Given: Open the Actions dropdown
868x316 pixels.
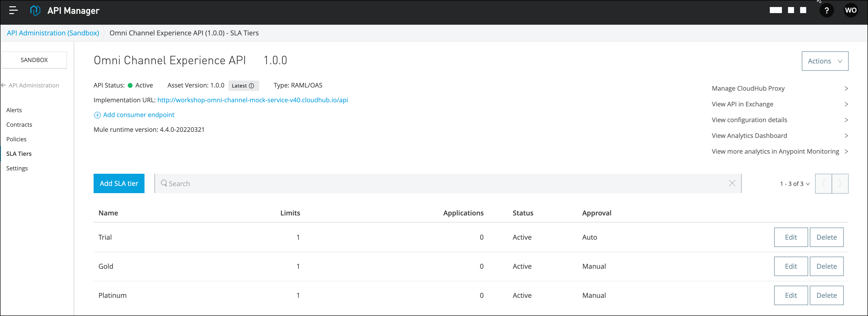Looking at the screenshot, I should click(x=825, y=61).
